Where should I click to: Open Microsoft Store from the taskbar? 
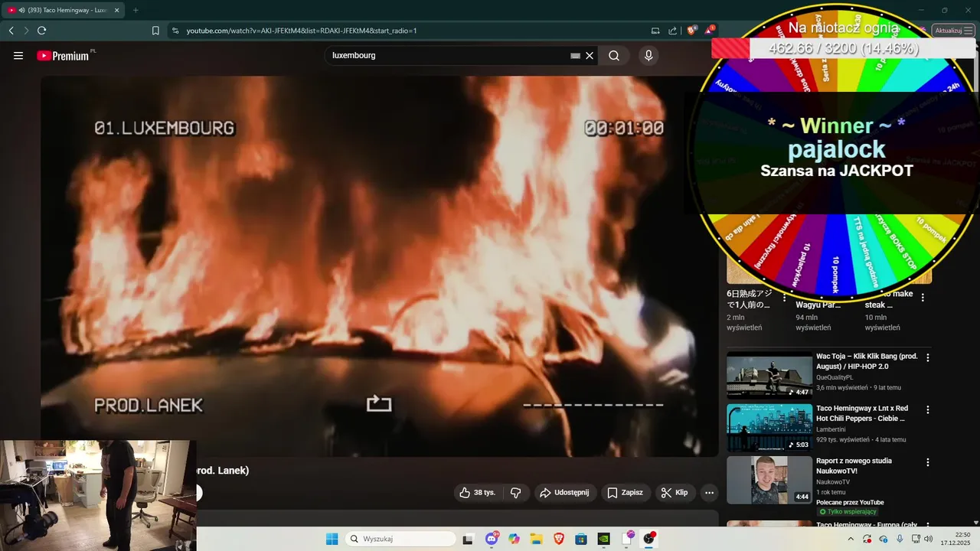581,539
